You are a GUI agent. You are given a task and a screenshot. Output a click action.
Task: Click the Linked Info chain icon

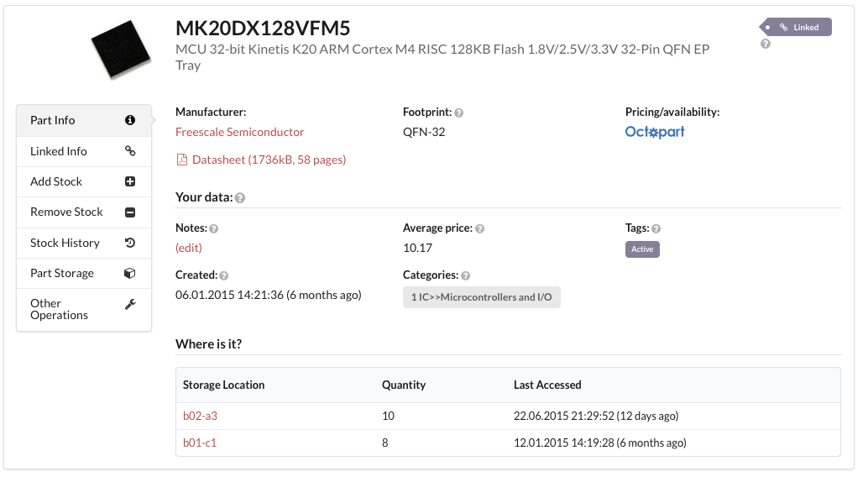pos(130,150)
